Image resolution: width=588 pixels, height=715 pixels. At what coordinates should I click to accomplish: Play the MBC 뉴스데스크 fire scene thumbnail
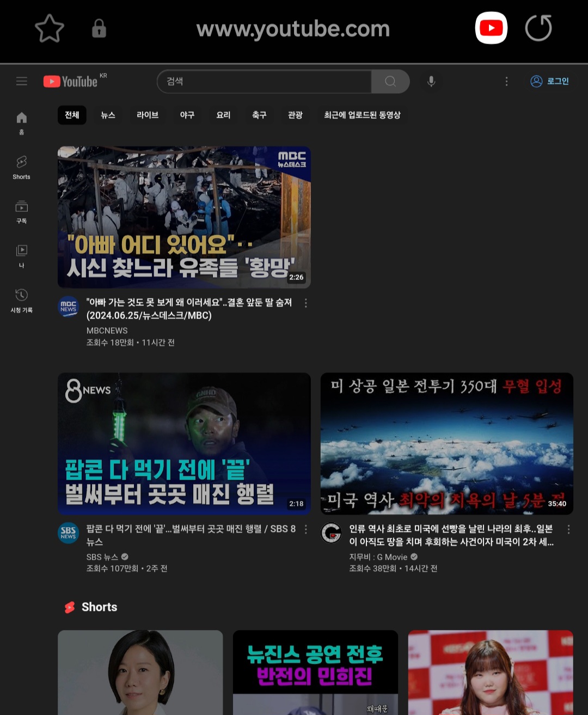click(184, 217)
